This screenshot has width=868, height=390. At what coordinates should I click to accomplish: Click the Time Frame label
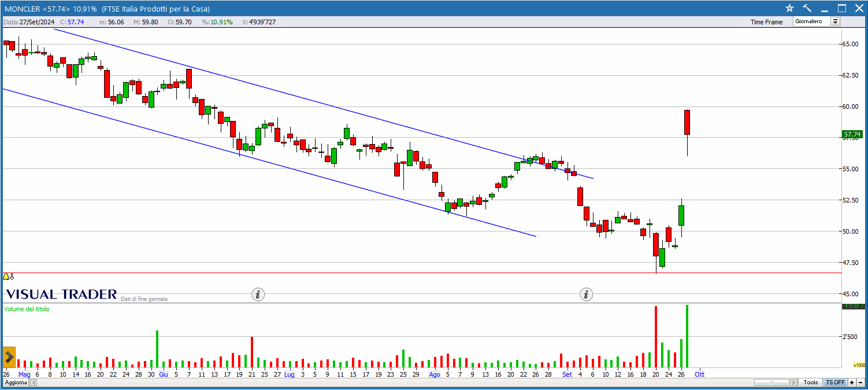[766, 22]
